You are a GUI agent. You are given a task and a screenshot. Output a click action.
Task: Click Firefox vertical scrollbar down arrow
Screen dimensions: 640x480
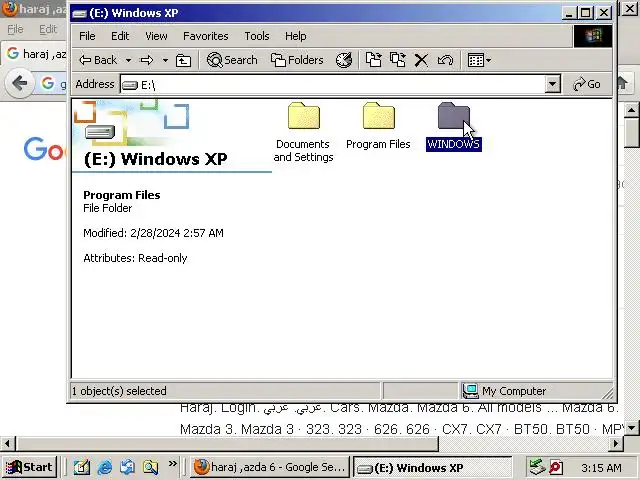click(x=631, y=428)
